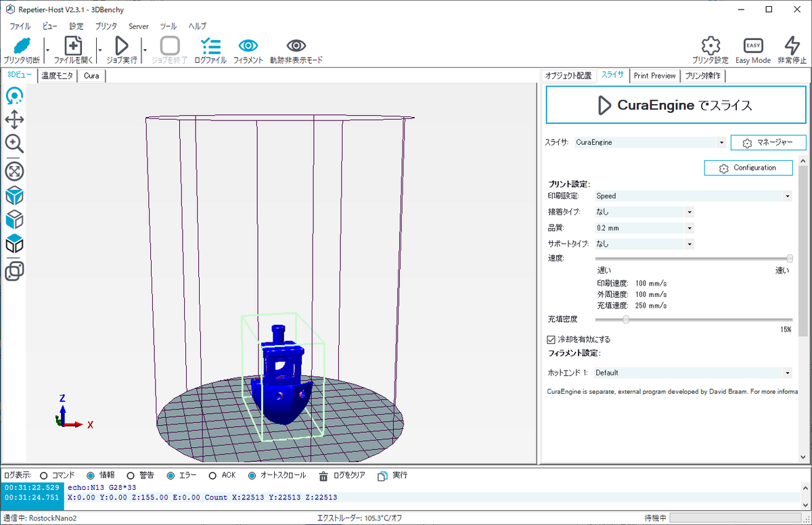Click the fit-to-view circle icon
This screenshot has width=812, height=525.
point(14,171)
